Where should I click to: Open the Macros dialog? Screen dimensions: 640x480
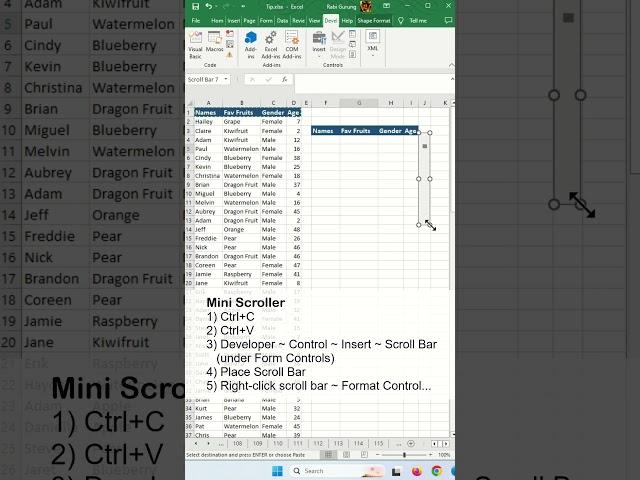tap(214, 42)
